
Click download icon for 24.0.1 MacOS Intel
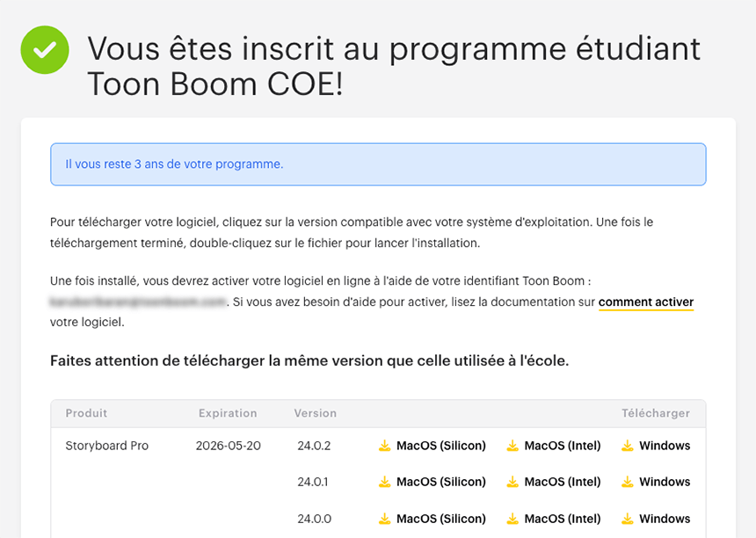(512, 482)
